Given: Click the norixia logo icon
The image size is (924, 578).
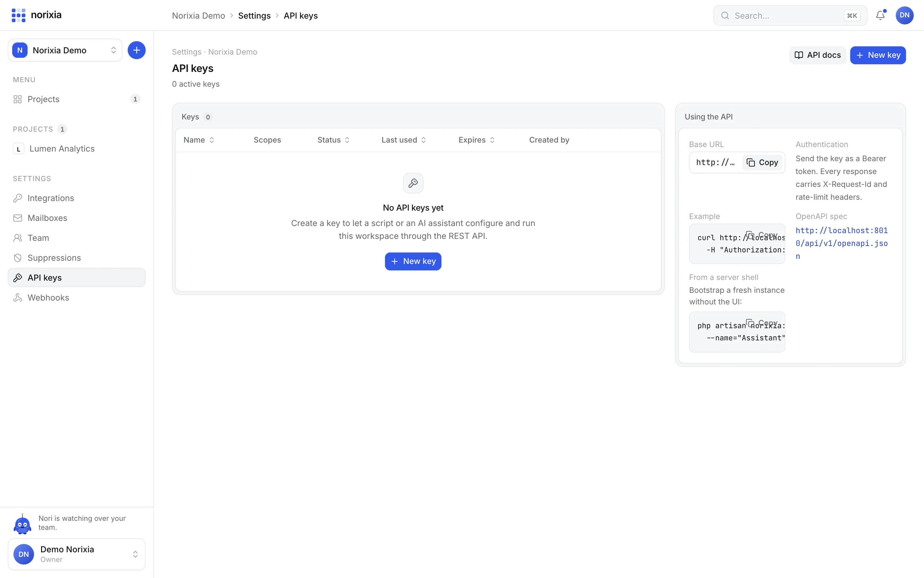Looking at the screenshot, I should (x=18, y=15).
